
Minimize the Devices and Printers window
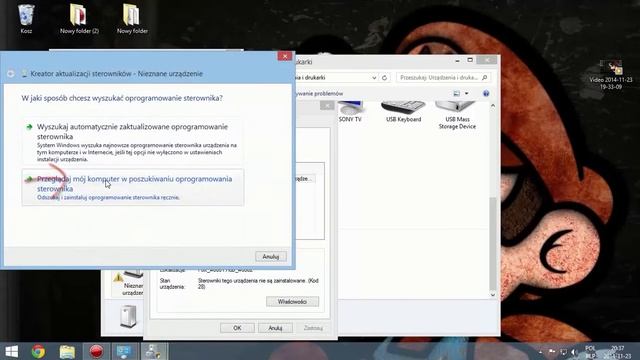pyautogui.click(x=457, y=60)
